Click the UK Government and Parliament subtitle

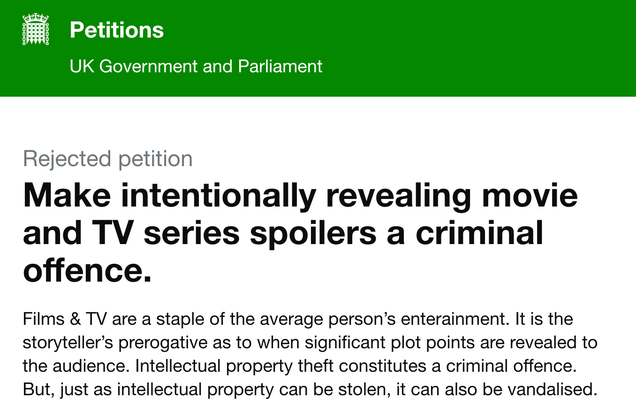click(196, 66)
